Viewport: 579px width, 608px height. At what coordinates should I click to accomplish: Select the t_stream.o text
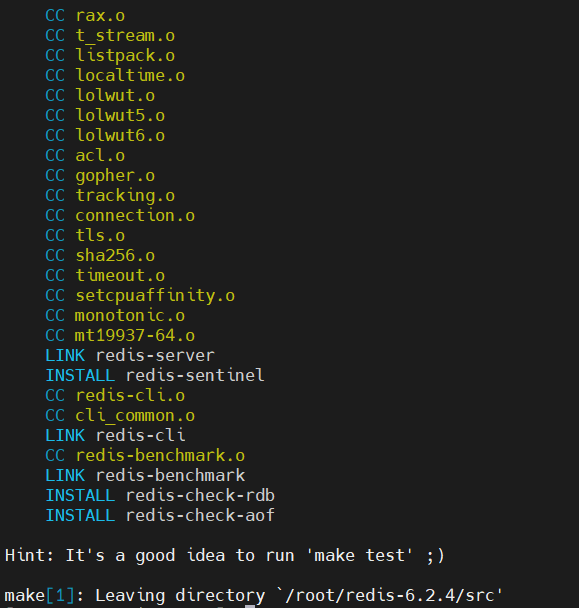point(125,36)
